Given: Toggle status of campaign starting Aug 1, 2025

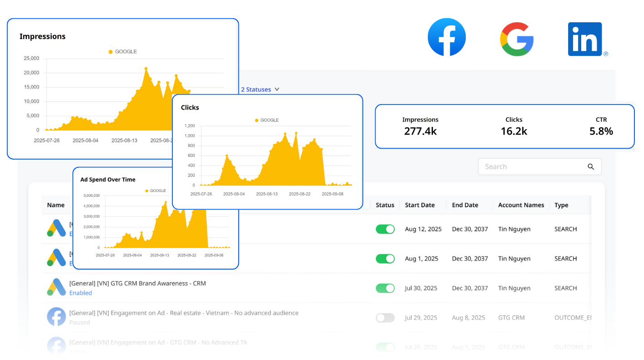Looking at the screenshot, I should coord(385,259).
